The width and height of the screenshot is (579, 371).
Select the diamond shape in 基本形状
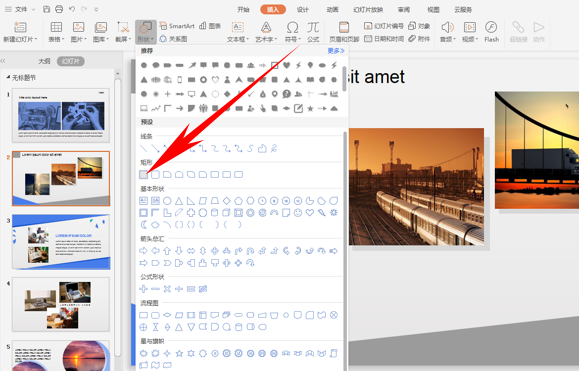click(227, 201)
